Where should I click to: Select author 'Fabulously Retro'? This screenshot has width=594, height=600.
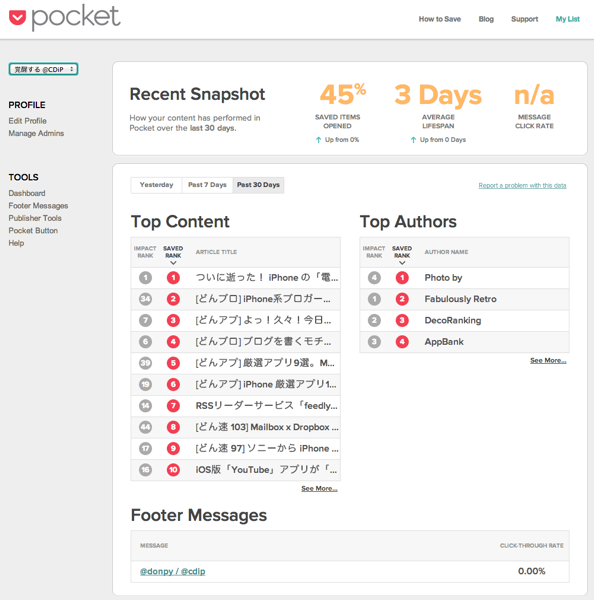click(x=460, y=299)
